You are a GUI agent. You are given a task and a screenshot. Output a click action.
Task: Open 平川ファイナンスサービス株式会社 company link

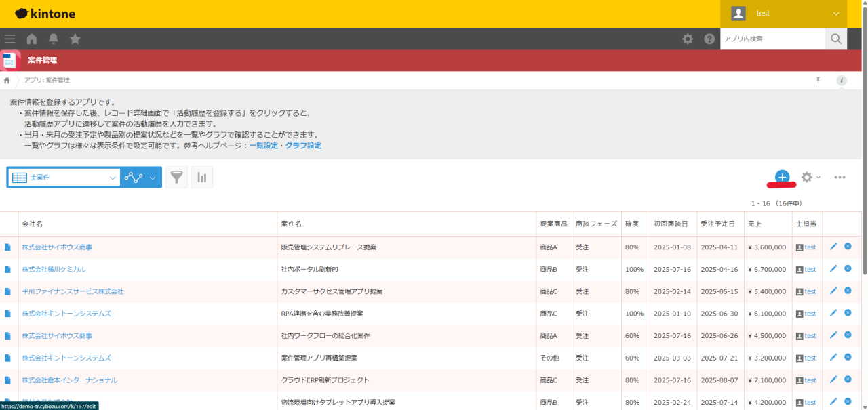tap(73, 291)
